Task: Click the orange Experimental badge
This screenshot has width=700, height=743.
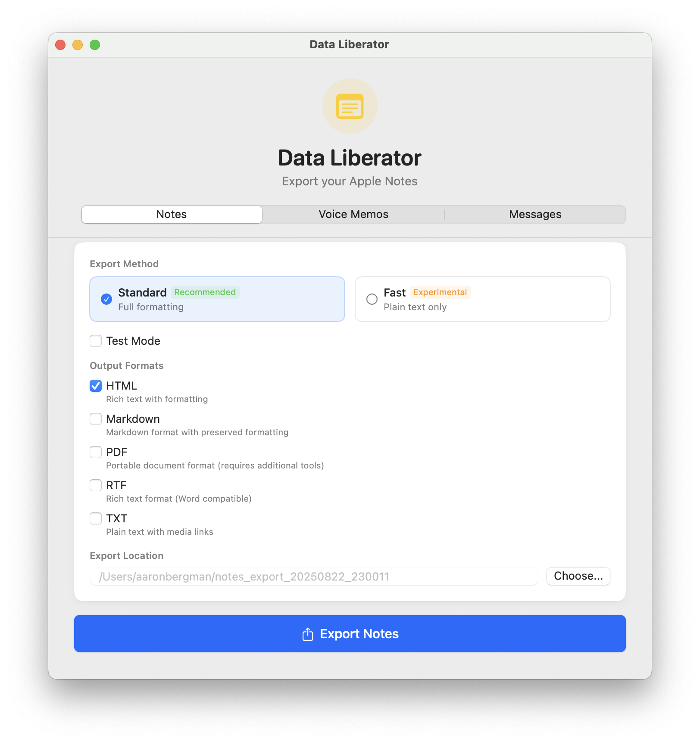Action: pos(440,292)
